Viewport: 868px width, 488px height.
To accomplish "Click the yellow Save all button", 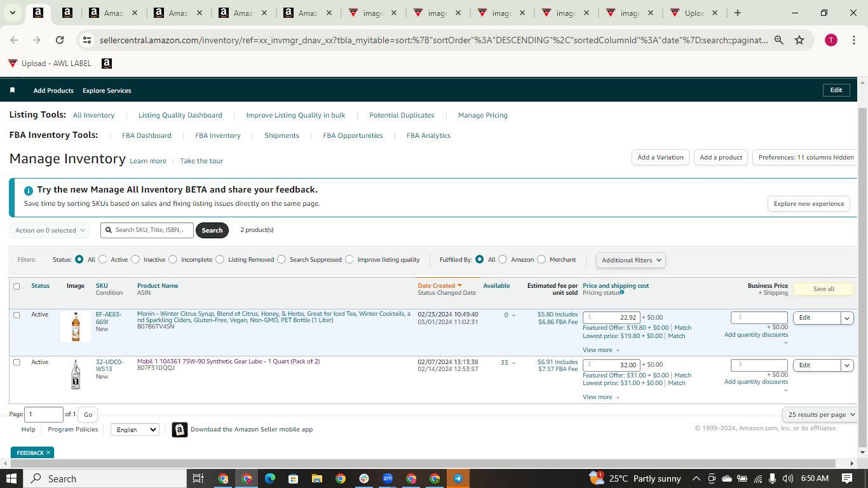I will (x=824, y=289).
